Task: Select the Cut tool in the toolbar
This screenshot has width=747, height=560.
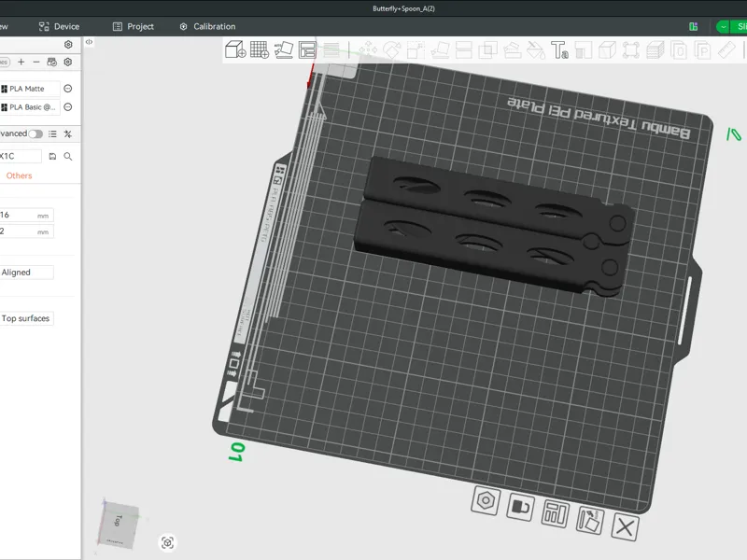Action: 463,49
